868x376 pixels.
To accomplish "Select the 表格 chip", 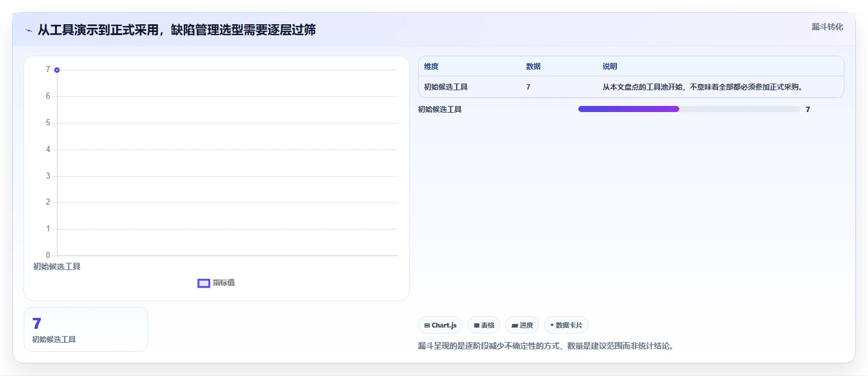I will tap(484, 325).
